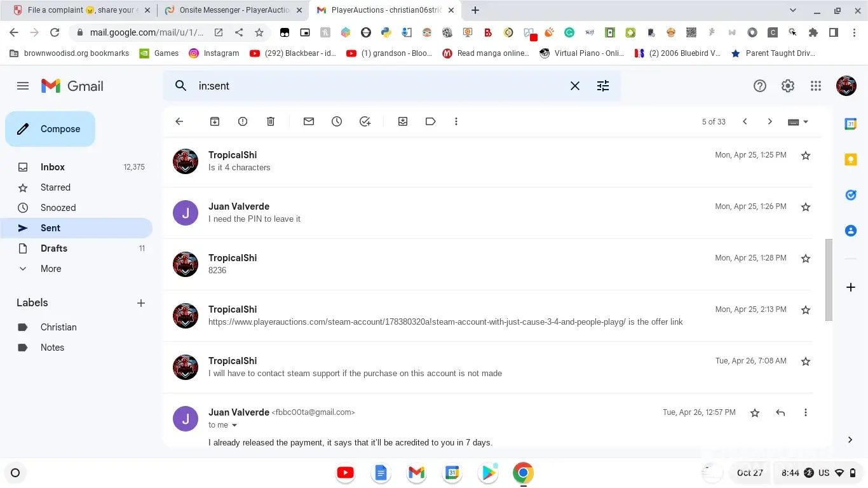Star the 1:25 PM TropicalShi message
Viewport: 868px width, 488px height.
[x=806, y=156]
